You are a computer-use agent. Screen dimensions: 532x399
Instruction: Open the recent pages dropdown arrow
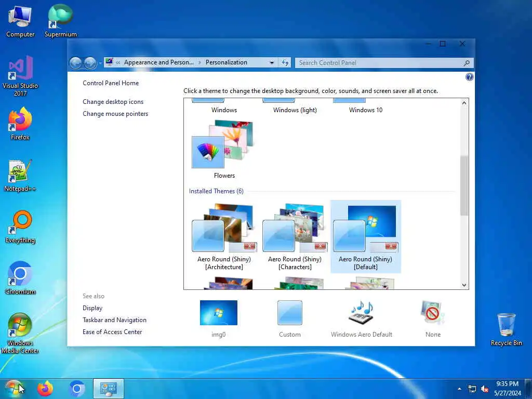pos(100,63)
